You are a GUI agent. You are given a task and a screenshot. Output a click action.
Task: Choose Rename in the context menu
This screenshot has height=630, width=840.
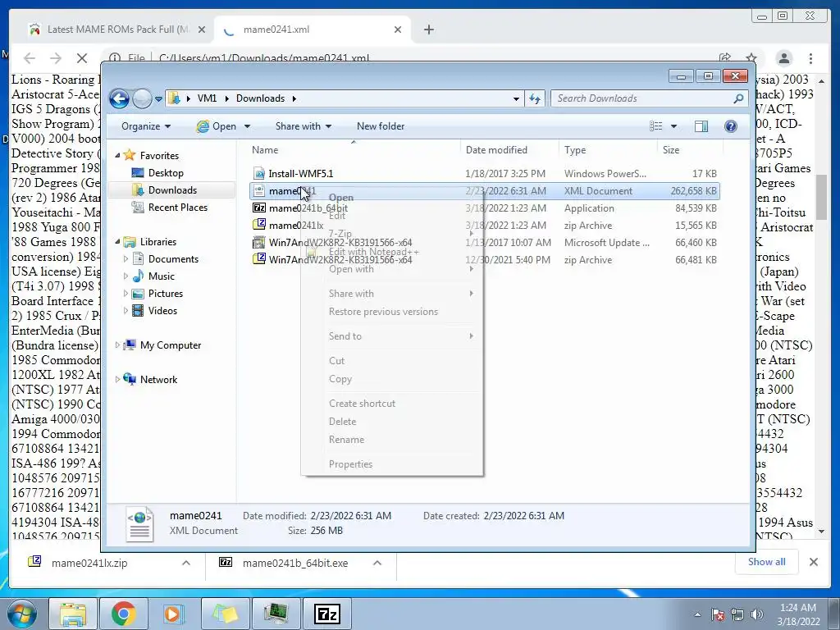click(x=392, y=440)
